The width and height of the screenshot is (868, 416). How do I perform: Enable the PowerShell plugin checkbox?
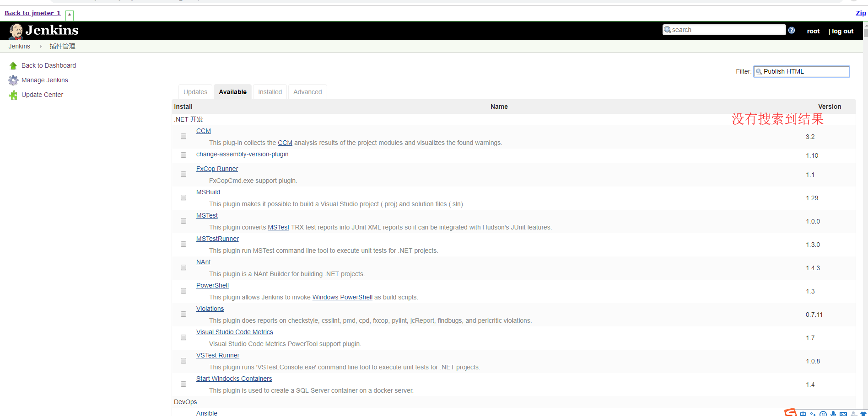183,291
